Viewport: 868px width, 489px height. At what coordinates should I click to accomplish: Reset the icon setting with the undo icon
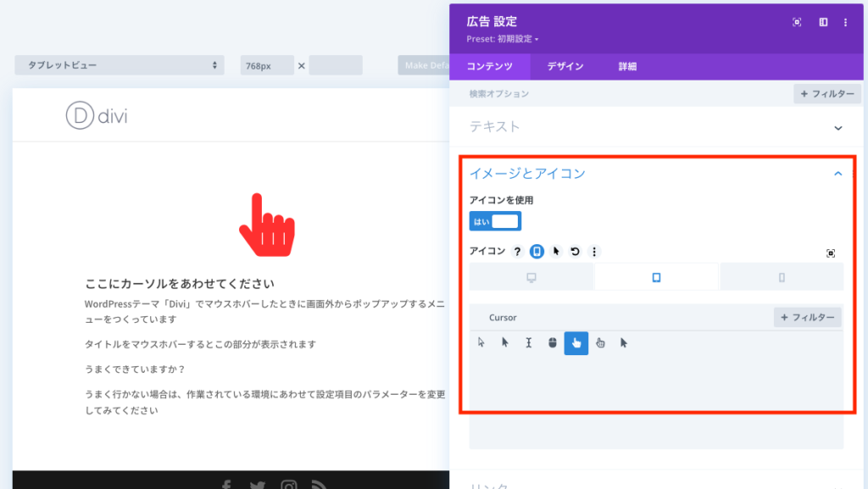click(x=573, y=251)
